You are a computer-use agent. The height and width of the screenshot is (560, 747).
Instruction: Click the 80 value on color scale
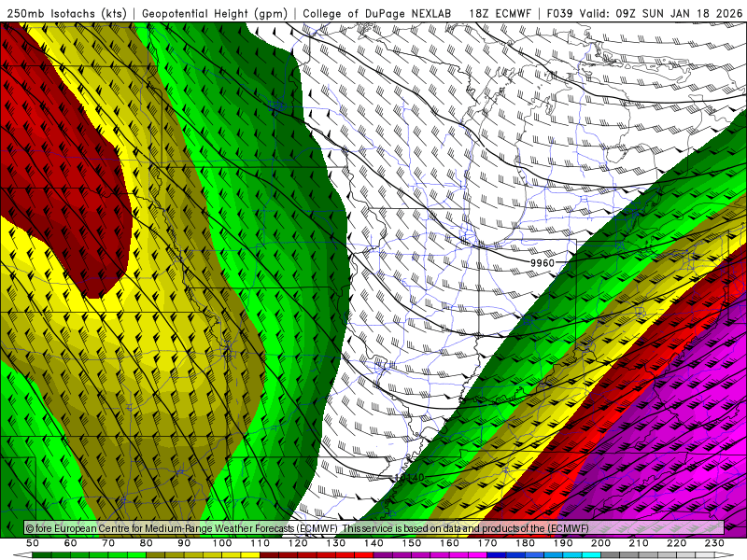coord(147,543)
